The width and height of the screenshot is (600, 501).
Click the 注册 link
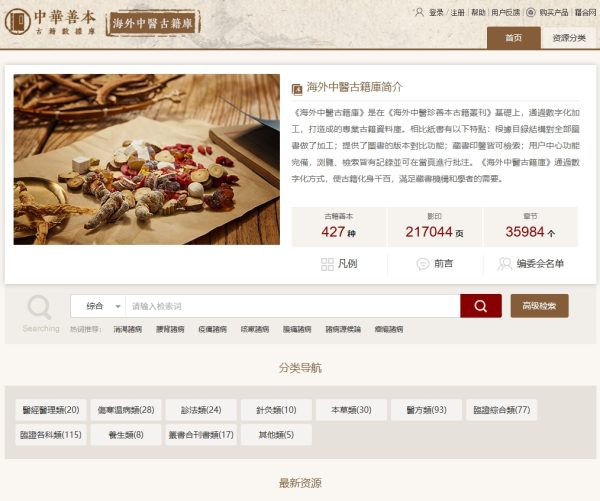point(457,13)
